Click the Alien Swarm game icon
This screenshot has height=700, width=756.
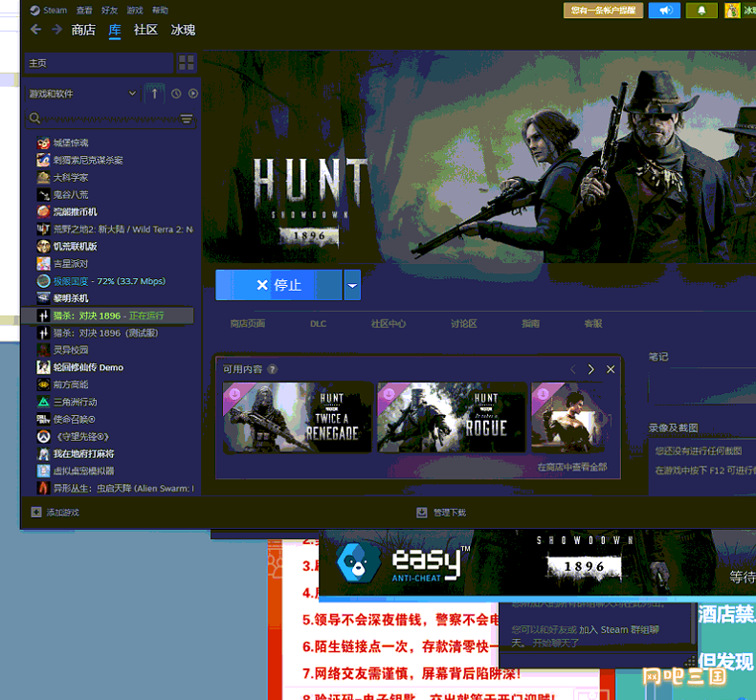pyautogui.click(x=43, y=488)
